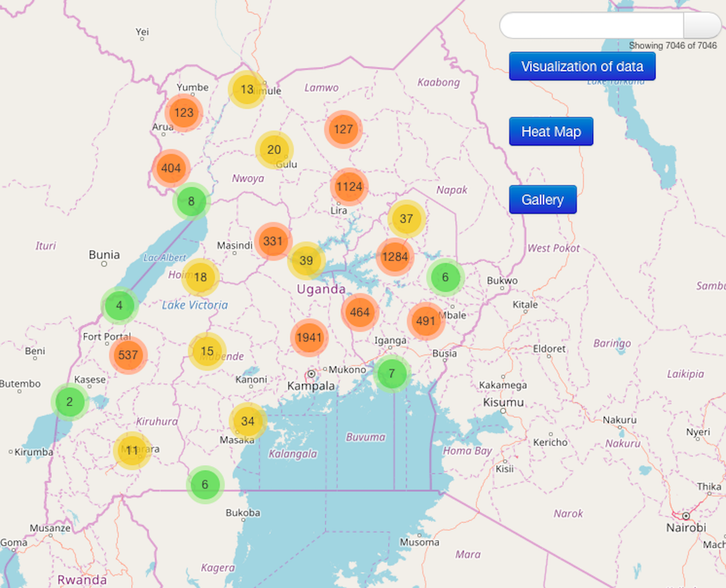Expand the orange cluster marker 464
The height and width of the screenshot is (588, 726).
point(360,312)
